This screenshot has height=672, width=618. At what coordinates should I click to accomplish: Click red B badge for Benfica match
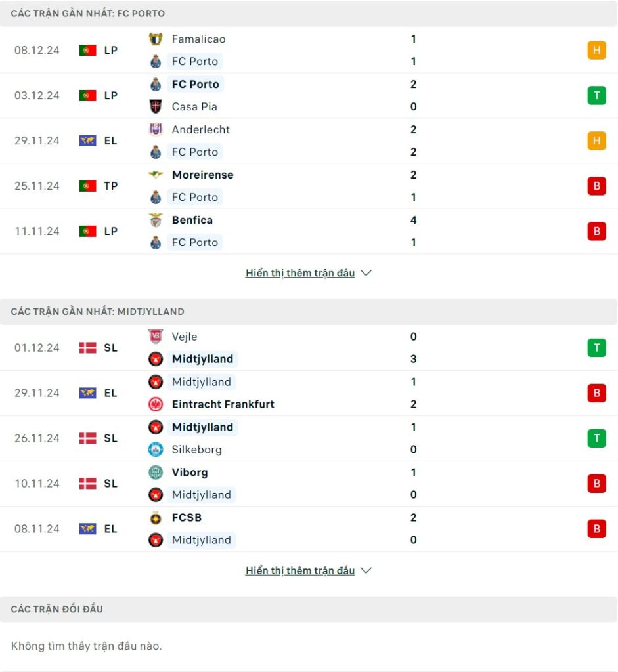(596, 232)
